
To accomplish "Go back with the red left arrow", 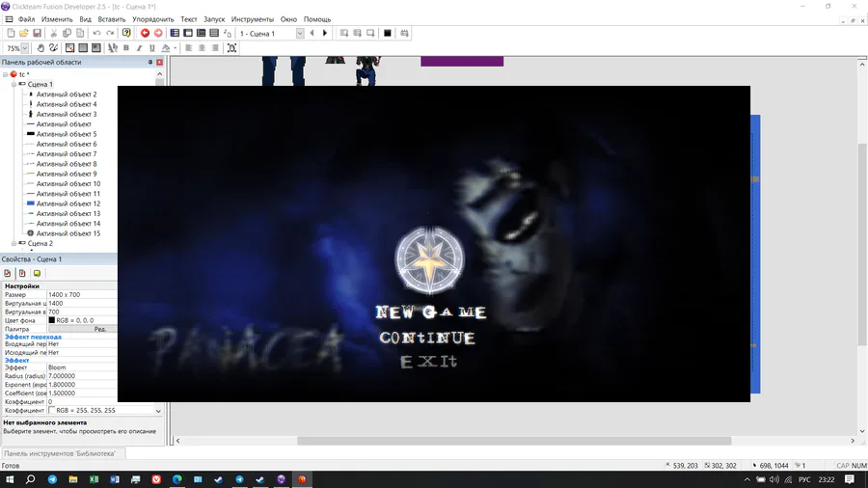I will (x=145, y=33).
